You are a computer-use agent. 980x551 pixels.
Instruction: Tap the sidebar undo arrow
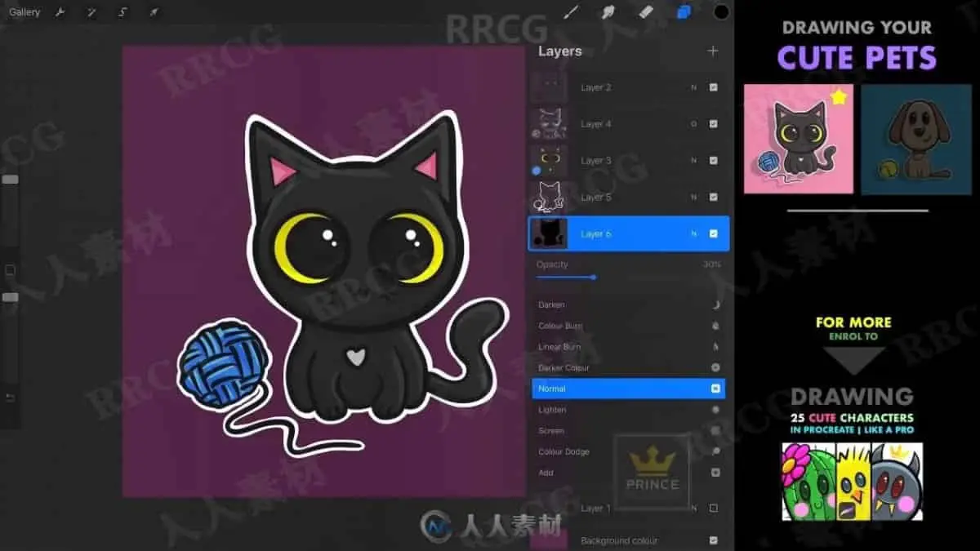click(11, 398)
